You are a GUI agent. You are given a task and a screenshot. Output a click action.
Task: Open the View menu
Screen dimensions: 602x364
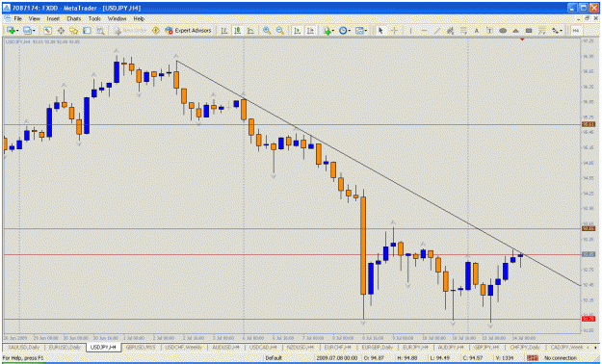tap(34, 18)
